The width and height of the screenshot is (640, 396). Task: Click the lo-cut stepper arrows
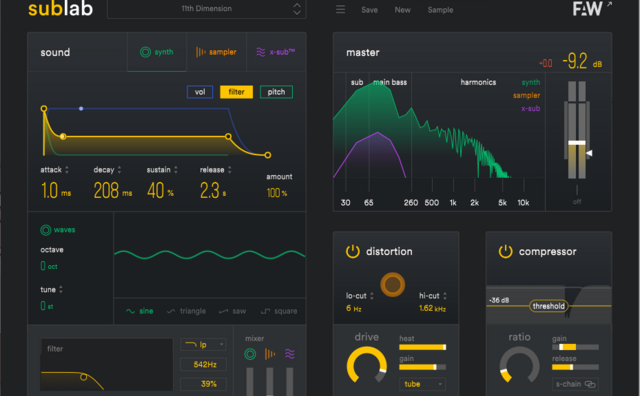pyautogui.click(x=372, y=296)
